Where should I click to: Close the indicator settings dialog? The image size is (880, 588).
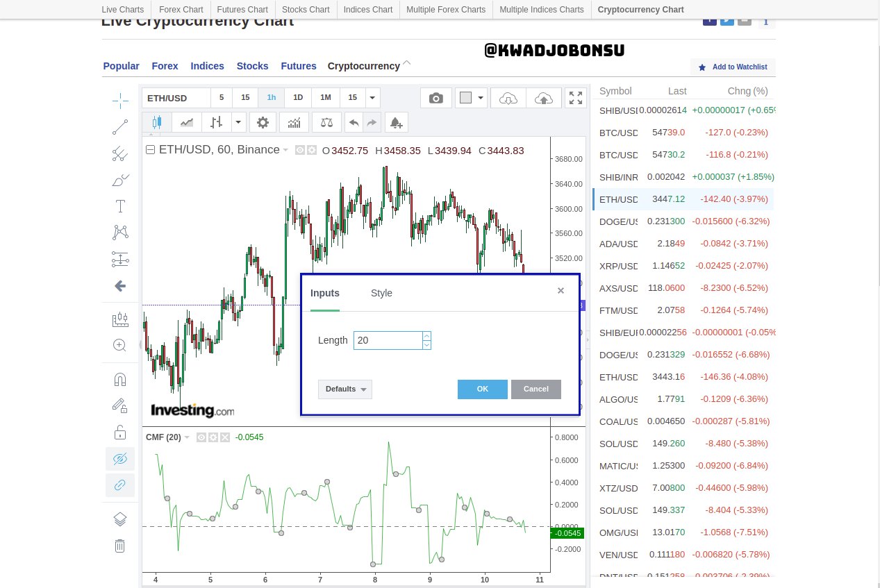pyautogui.click(x=561, y=291)
